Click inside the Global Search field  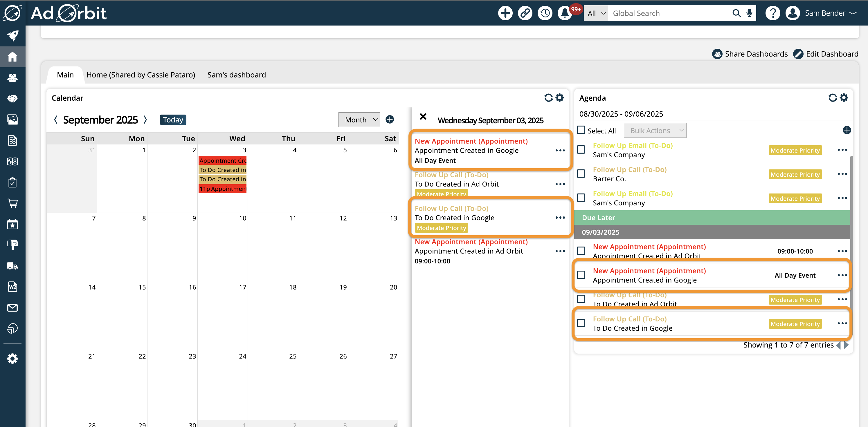(671, 13)
